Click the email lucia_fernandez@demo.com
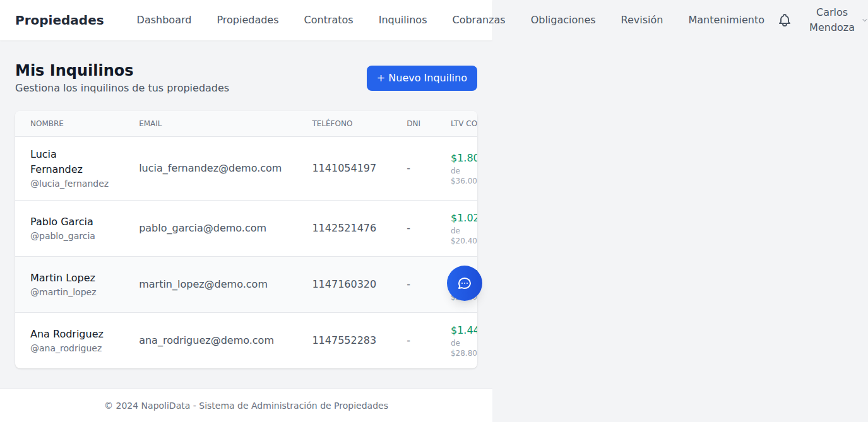 (x=210, y=168)
